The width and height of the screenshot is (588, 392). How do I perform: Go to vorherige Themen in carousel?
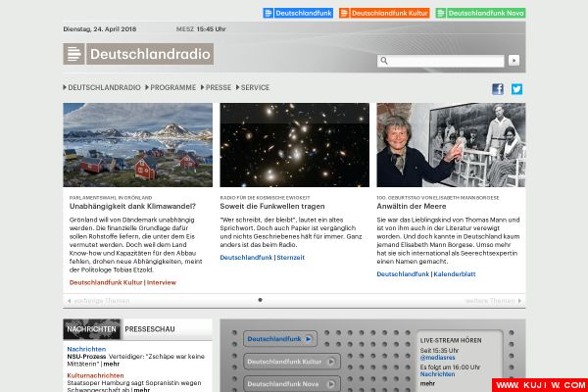click(99, 301)
